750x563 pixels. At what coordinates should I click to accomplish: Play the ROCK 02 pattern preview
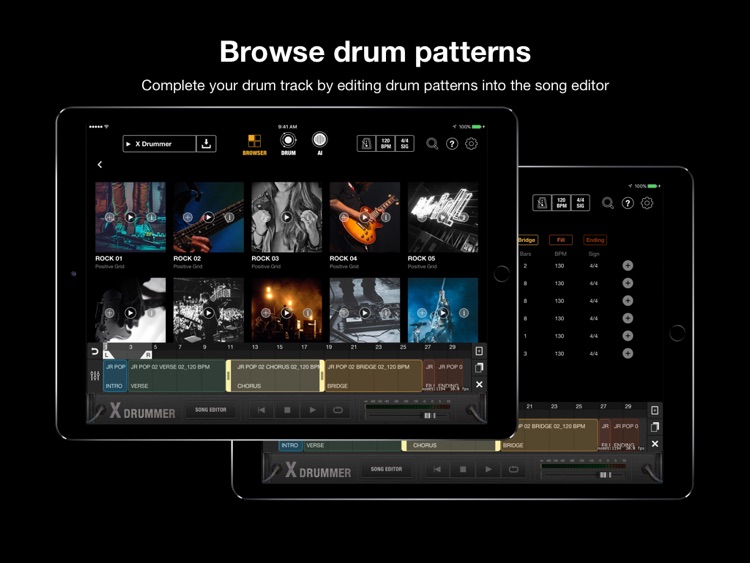tap(209, 217)
